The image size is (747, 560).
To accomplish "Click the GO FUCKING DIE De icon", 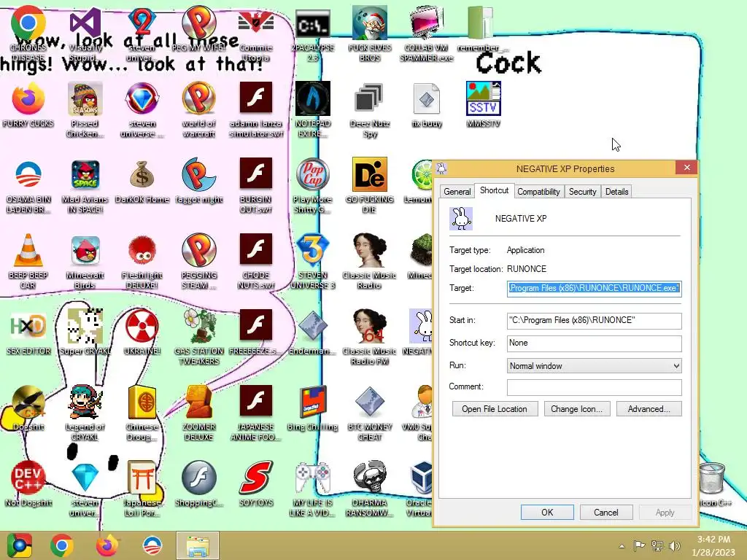I will 369,175.
